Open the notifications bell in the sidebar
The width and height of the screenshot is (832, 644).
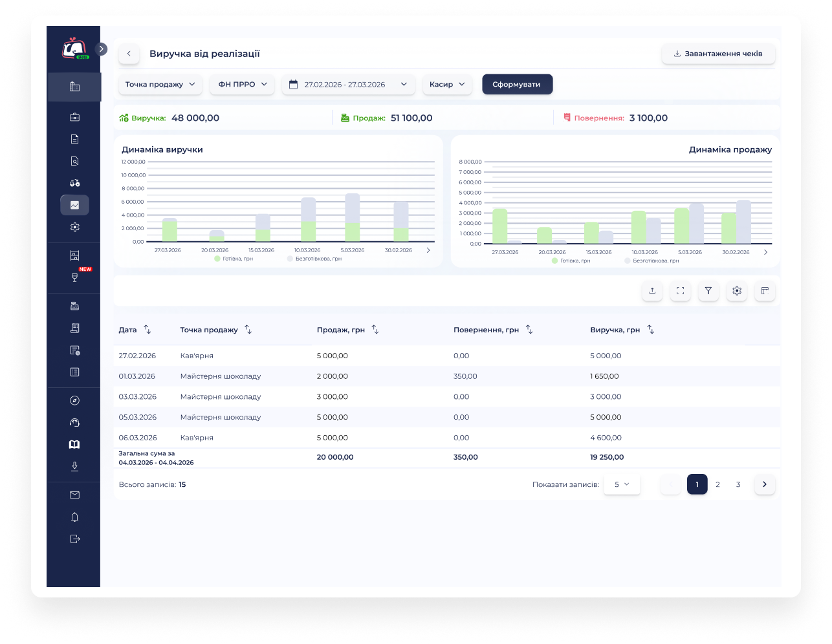(x=74, y=517)
